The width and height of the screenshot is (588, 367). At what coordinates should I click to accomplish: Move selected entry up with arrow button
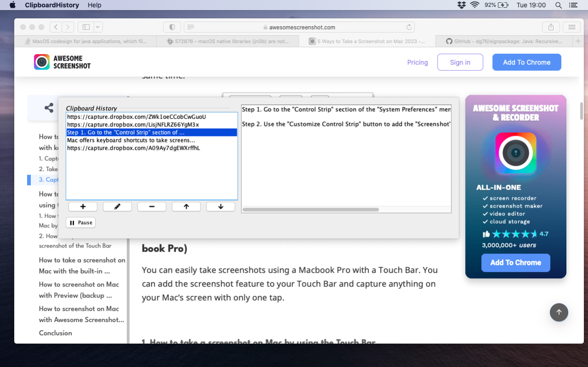pyautogui.click(x=186, y=207)
